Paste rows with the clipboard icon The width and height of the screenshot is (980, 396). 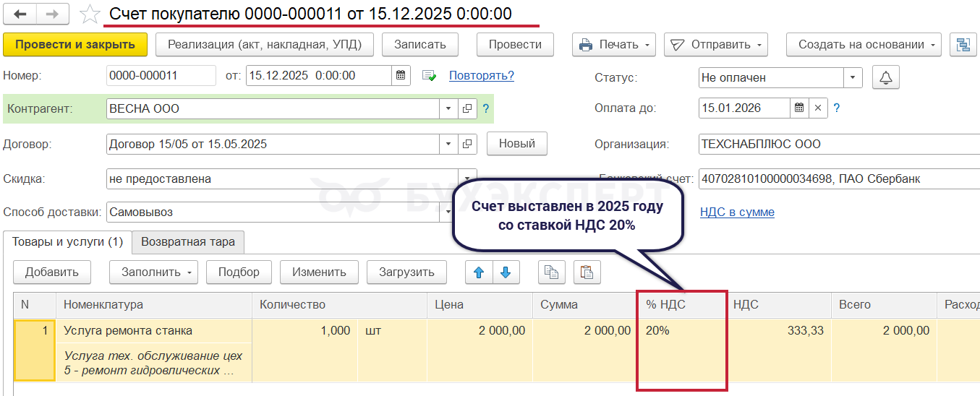click(x=587, y=272)
